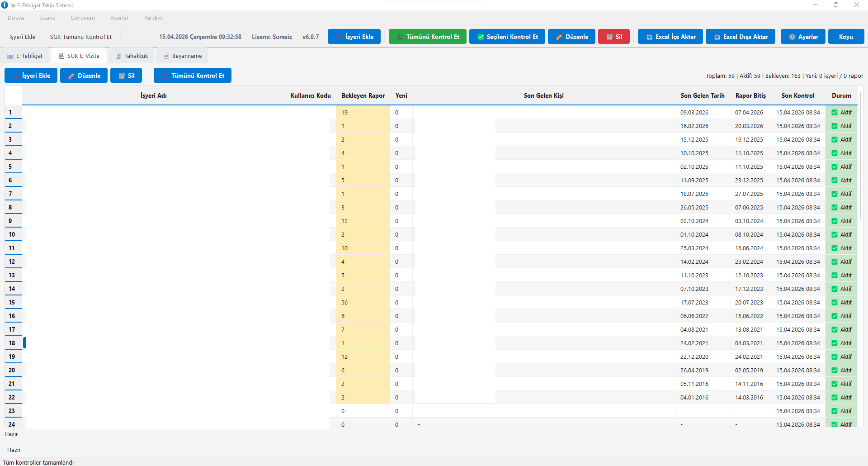Click Aktif status checkbox in row 1
Image resolution: width=868 pixels, height=466 pixels.
tap(835, 113)
